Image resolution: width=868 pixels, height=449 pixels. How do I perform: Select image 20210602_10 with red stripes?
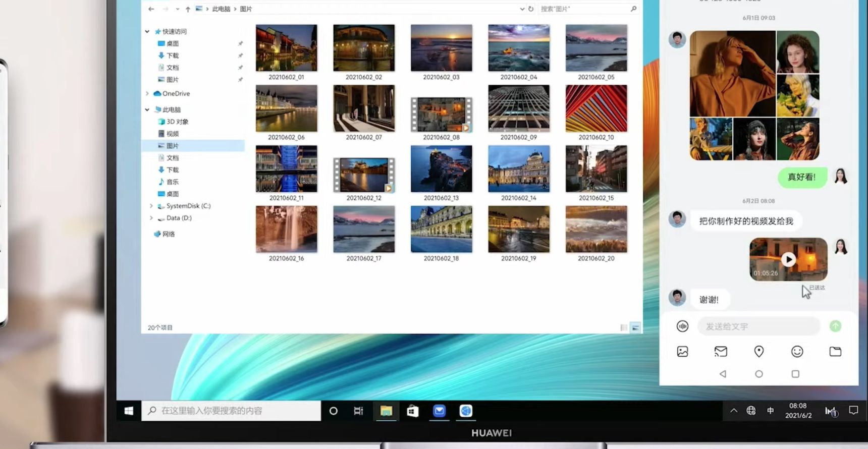(596, 108)
